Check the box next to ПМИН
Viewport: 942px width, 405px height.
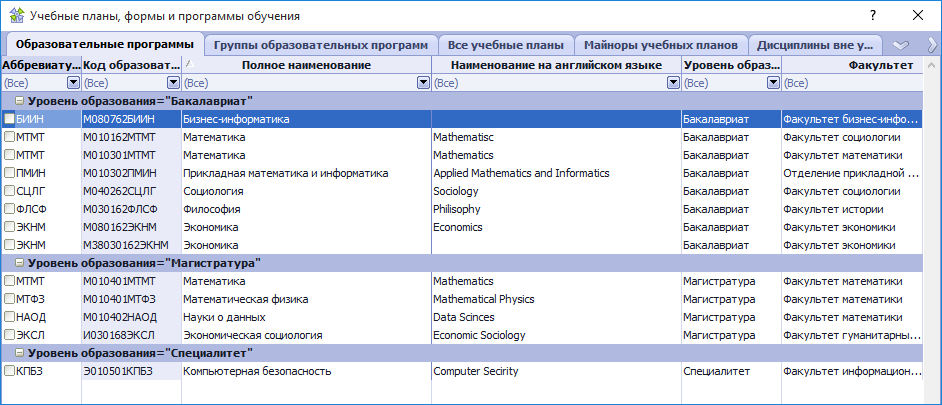pos(9,173)
